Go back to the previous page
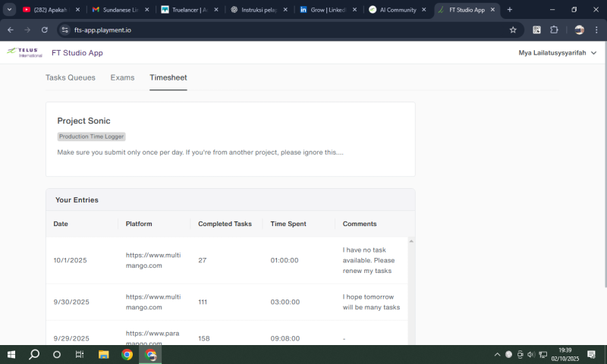Image resolution: width=607 pixels, height=364 pixels. coord(11,30)
